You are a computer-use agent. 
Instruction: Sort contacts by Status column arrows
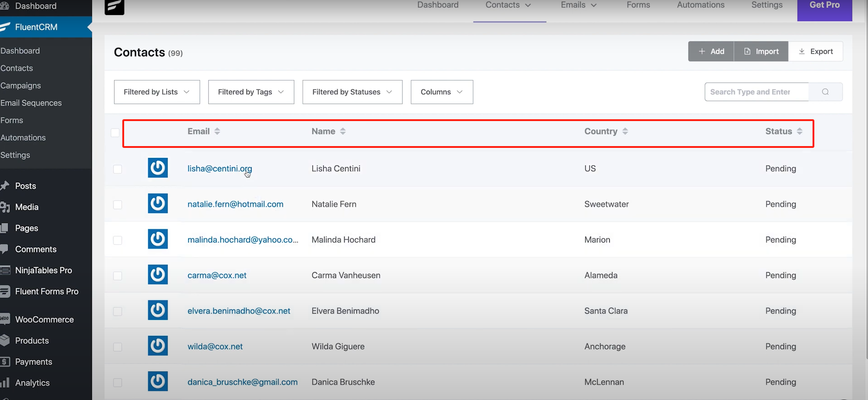[x=799, y=132]
